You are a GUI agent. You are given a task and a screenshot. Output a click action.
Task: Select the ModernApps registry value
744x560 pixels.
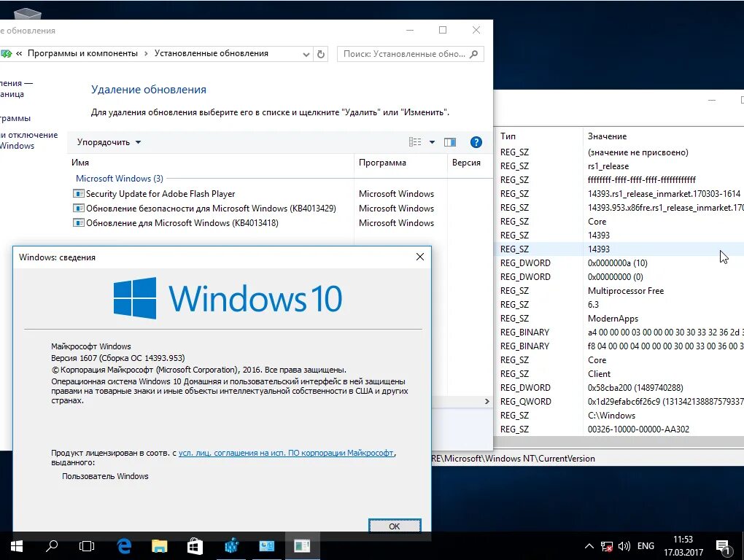click(613, 319)
